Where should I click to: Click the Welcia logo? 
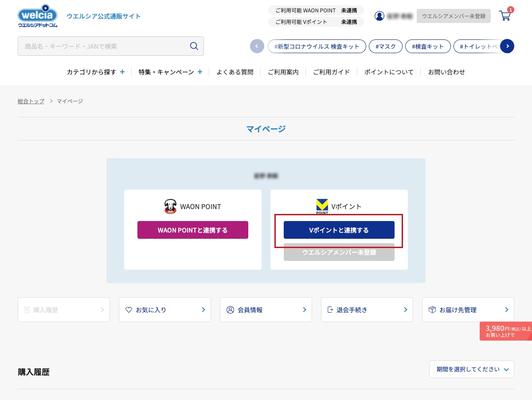(x=38, y=17)
